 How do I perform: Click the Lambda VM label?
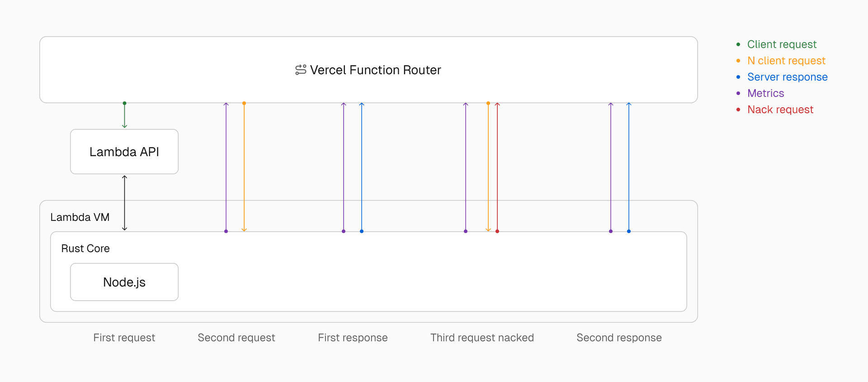point(80,217)
